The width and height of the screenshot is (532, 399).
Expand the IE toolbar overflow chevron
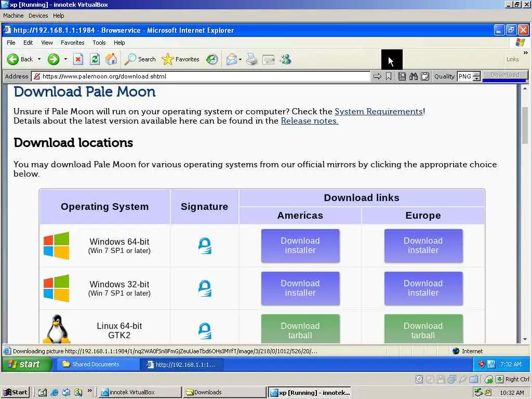coord(526,52)
